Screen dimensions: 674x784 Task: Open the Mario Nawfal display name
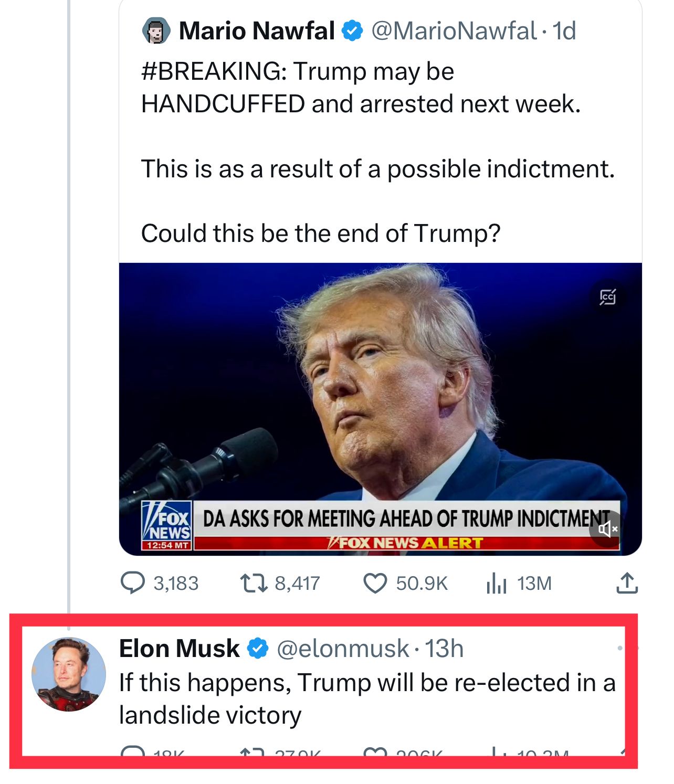(257, 31)
